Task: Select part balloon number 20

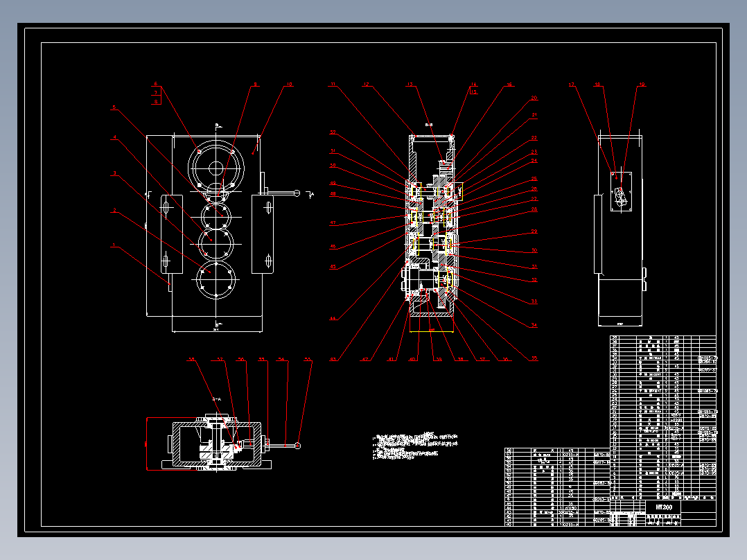Action: (534, 98)
